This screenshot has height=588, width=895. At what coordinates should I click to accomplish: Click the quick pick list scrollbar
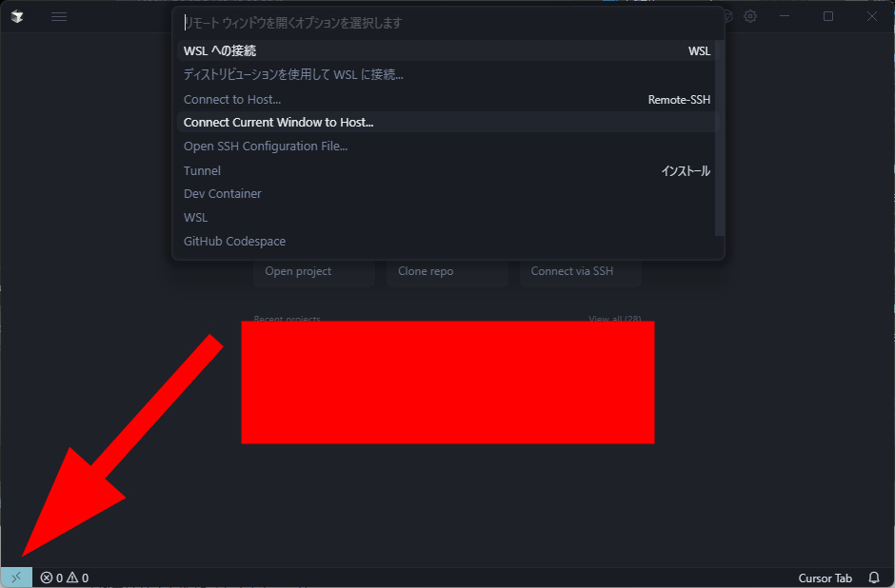[720, 137]
